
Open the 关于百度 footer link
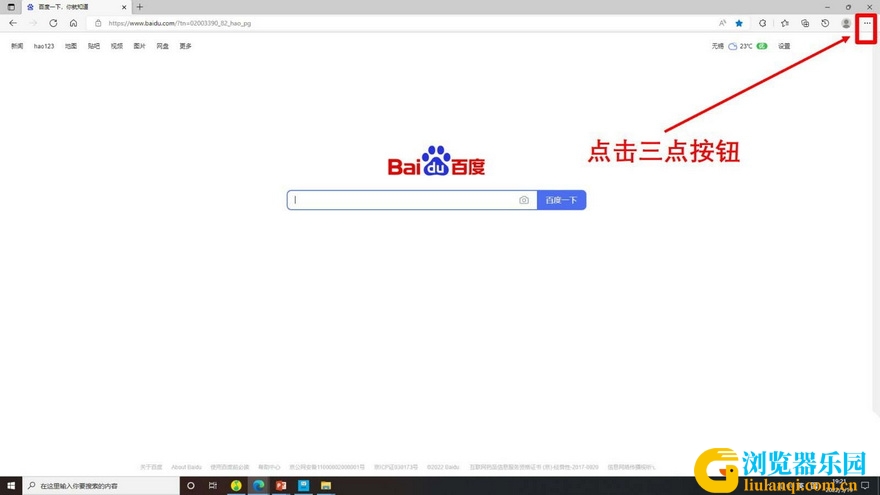(x=151, y=467)
